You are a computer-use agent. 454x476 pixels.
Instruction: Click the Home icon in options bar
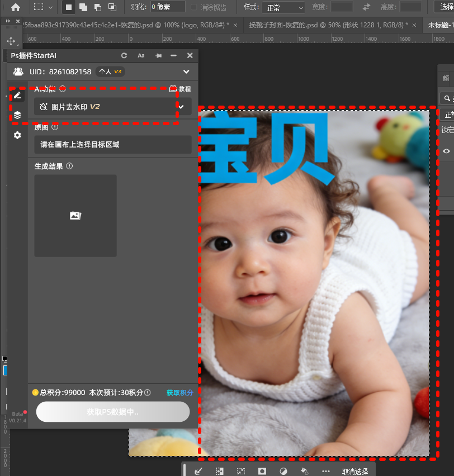(x=16, y=7)
